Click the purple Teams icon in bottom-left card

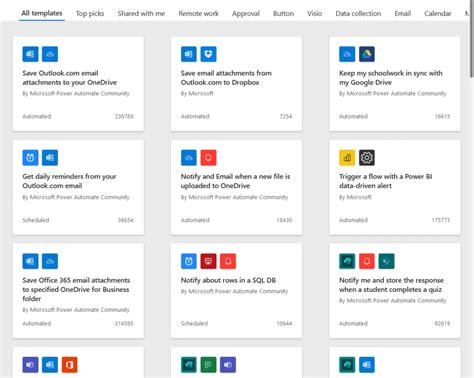pyautogui.click(x=30, y=365)
